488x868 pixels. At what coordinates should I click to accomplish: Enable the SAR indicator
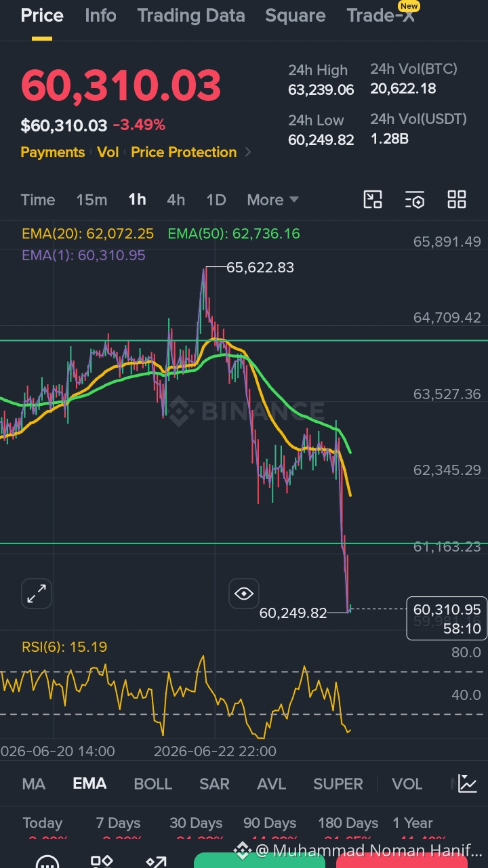click(x=214, y=784)
